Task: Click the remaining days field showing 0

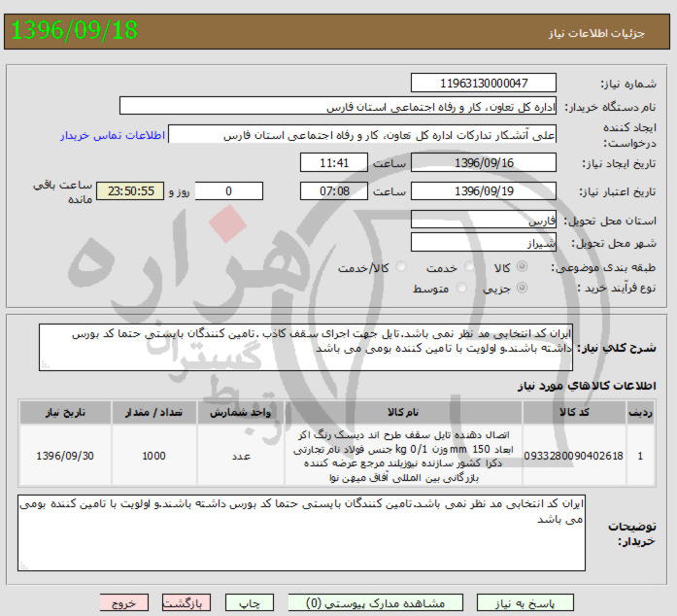Action: (229, 191)
